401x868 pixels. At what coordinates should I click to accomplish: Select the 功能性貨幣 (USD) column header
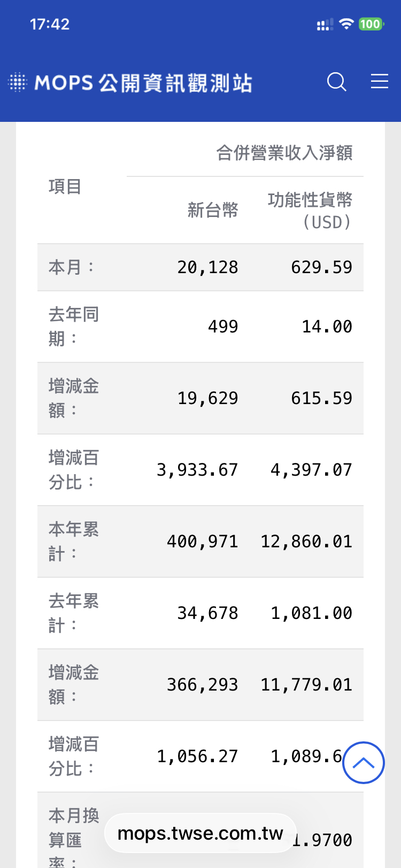(x=310, y=211)
